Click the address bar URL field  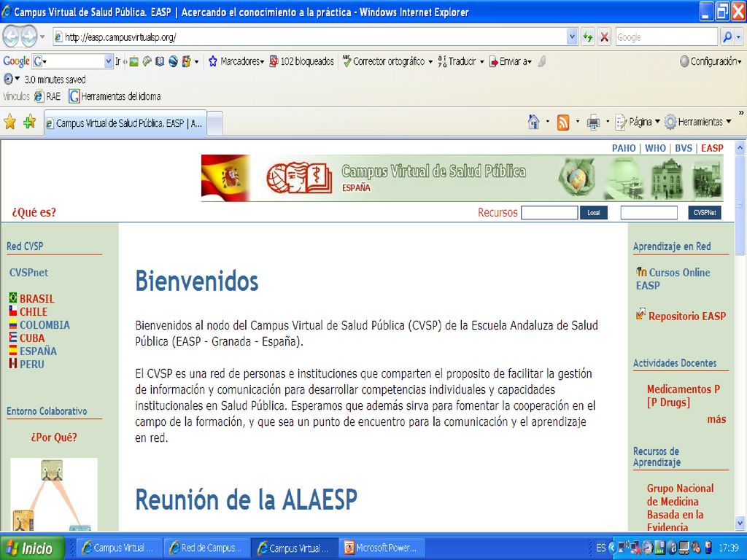[311, 37]
